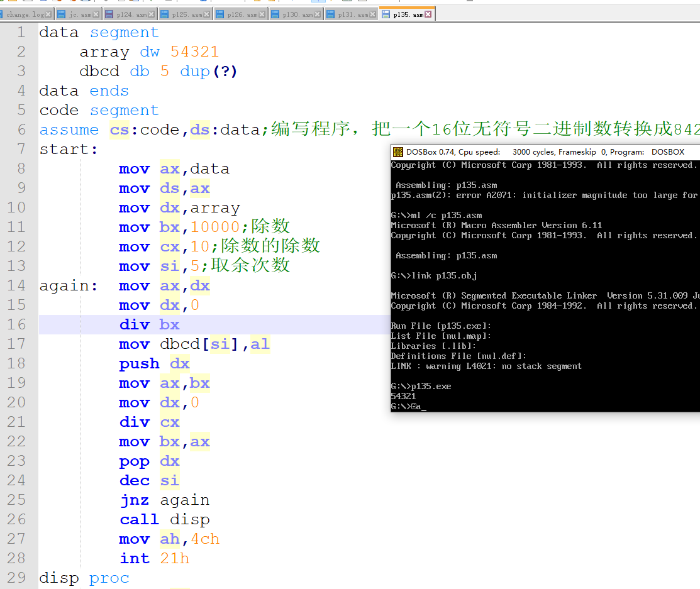Click the 'G:\>ml /c p135.asm' line in DOSBox

click(436, 215)
